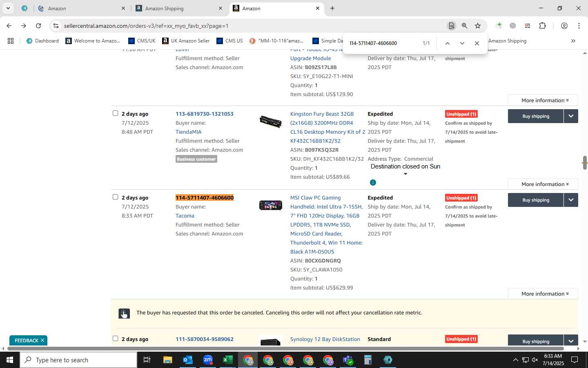The image size is (588, 368).
Task: Expand More information for Kingston order
Action: point(543,184)
